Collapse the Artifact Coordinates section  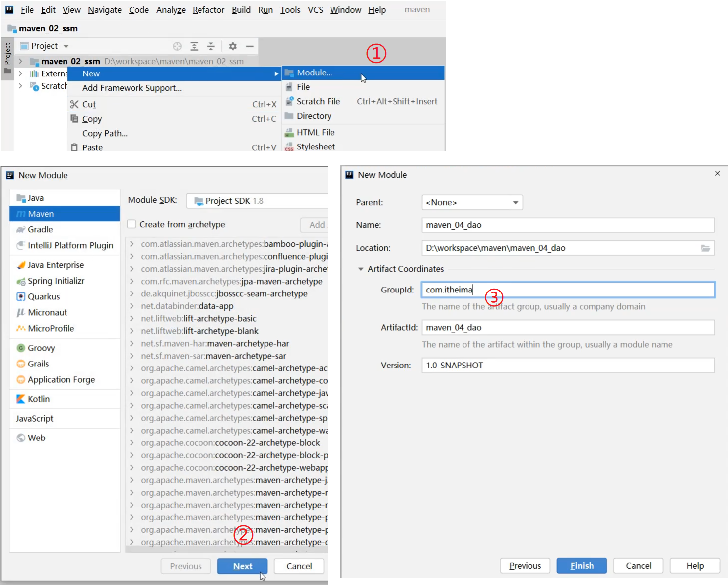point(361,269)
